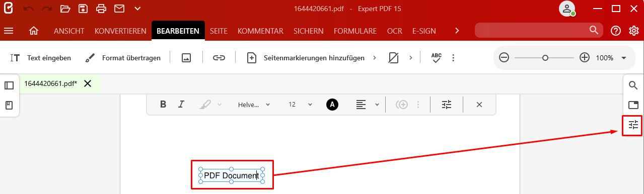Insert an image with picture icon

(x=186, y=58)
